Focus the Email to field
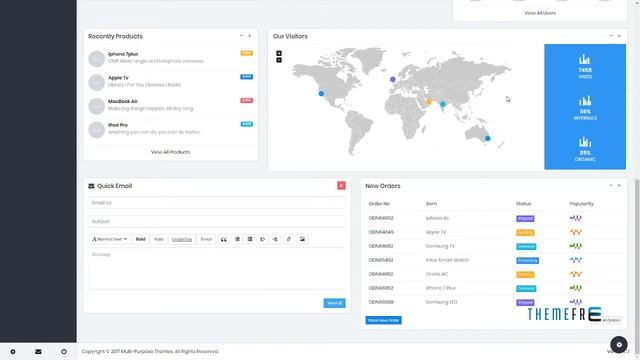 [217, 202]
